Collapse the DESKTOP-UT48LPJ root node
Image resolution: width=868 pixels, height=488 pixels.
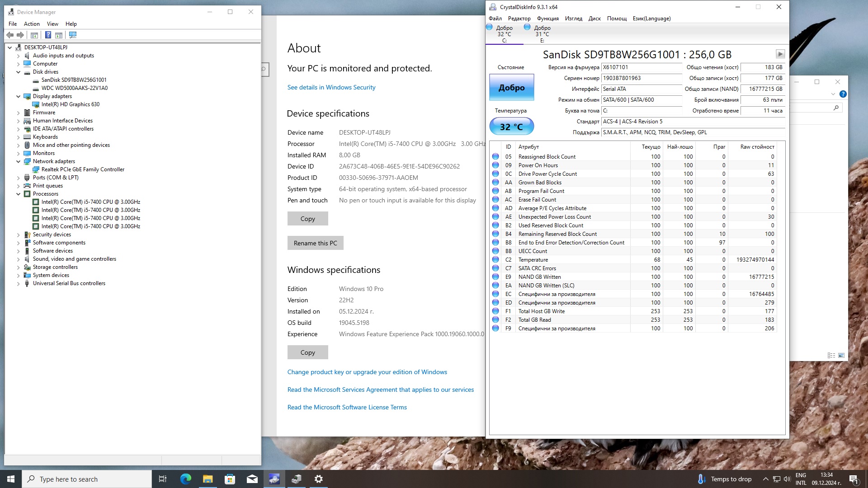click(10, 47)
